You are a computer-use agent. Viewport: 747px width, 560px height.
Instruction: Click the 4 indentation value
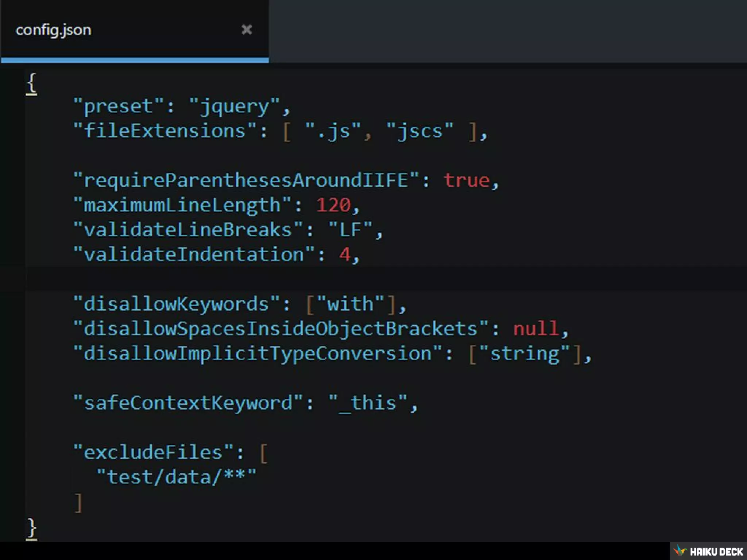(x=345, y=254)
